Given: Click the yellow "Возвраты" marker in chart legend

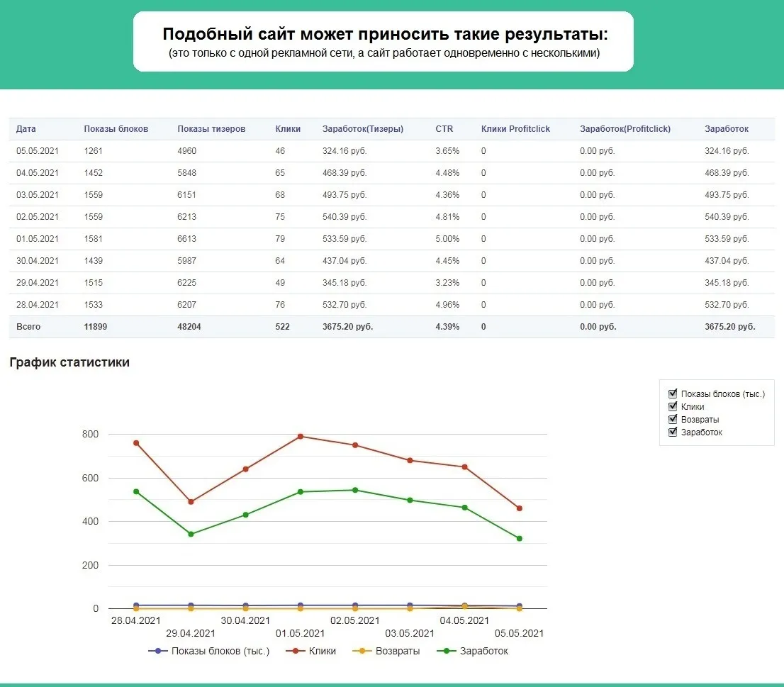Looking at the screenshot, I should point(363,651).
